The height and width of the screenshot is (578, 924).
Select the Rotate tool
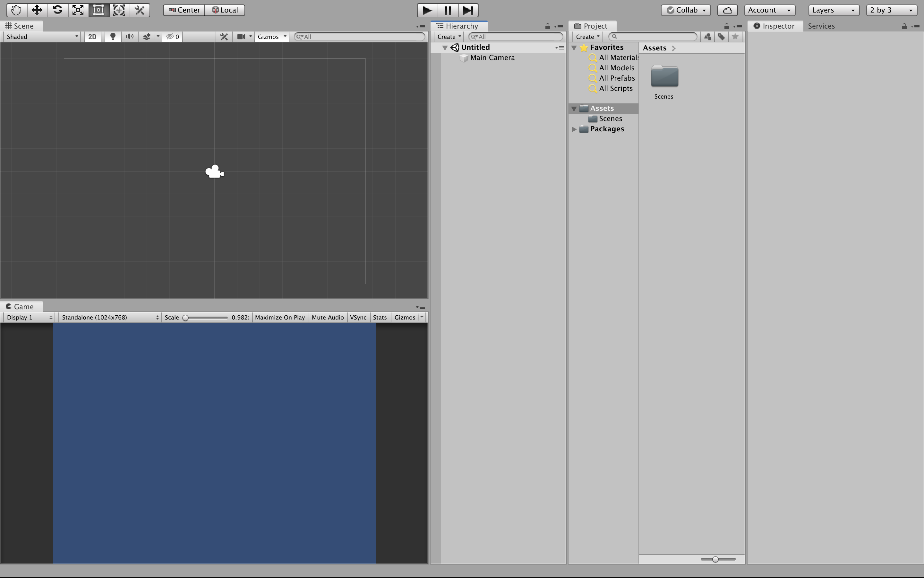(x=58, y=10)
